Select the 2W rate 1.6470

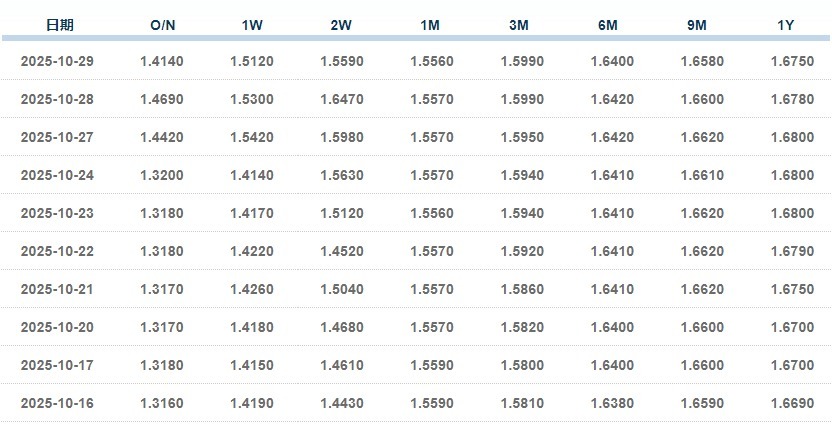point(342,100)
